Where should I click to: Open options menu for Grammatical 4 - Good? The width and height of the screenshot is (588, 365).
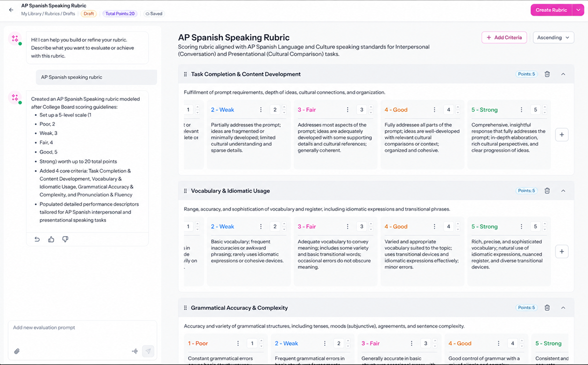[x=498, y=344]
